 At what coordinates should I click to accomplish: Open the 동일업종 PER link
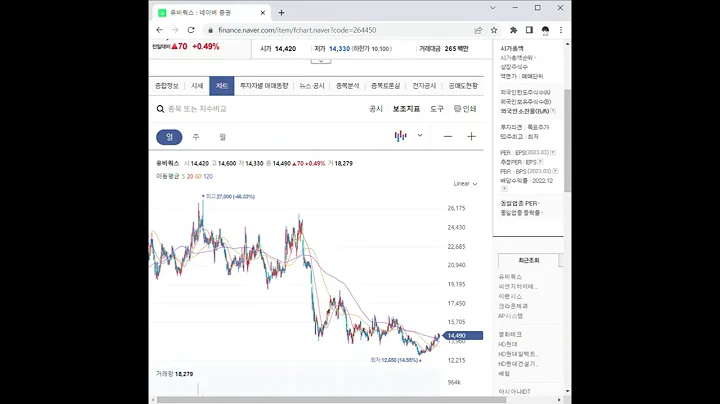tap(520, 203)
